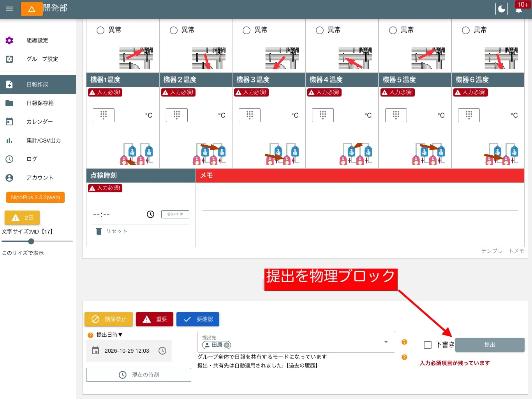Open keypad for 機器6温度 input
The height and width of the screenshot is (399, 532).
click(x=469, y=115)
